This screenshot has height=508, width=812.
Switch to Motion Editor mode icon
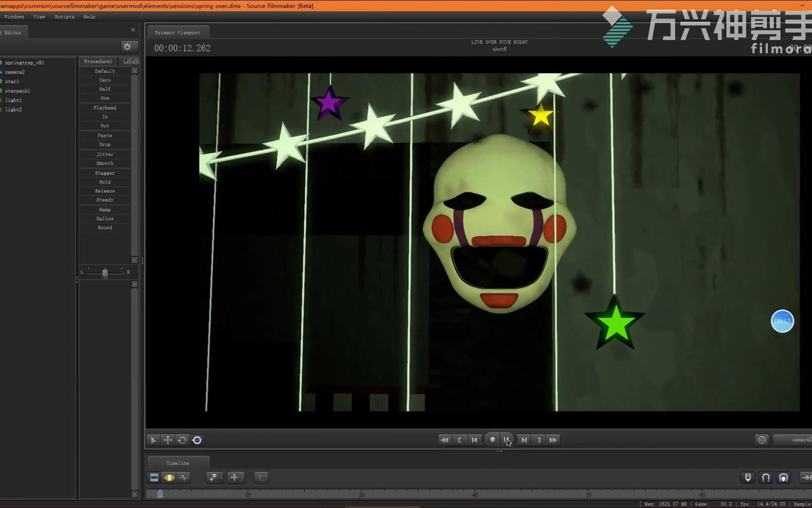coord(169,477)
